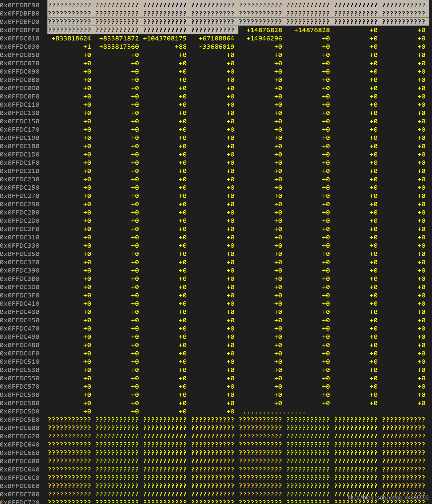The width and height of the screenshot is (432, 504).
Task: Select memory address 0x0FFDC4F0
Action: click(20, 353)
